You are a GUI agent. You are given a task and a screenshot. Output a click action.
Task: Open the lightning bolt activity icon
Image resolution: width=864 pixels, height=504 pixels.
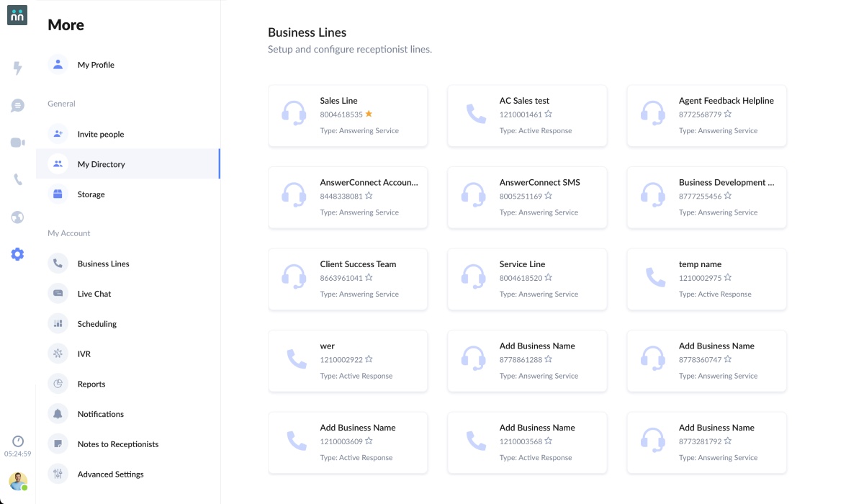pyautogui.click(x=17, y=68)
